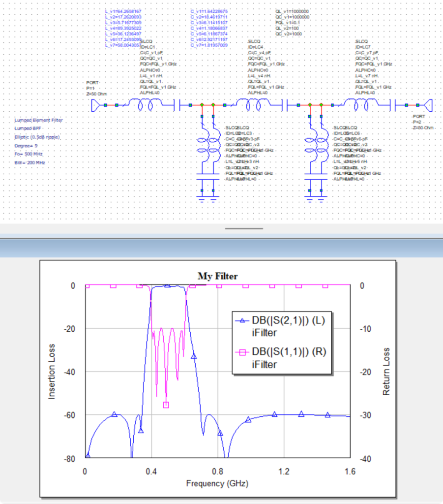Click the shunt capacitor below LC5/LC6 coils
The width and height of the screenshot is (443, 504).
[315, 177]
